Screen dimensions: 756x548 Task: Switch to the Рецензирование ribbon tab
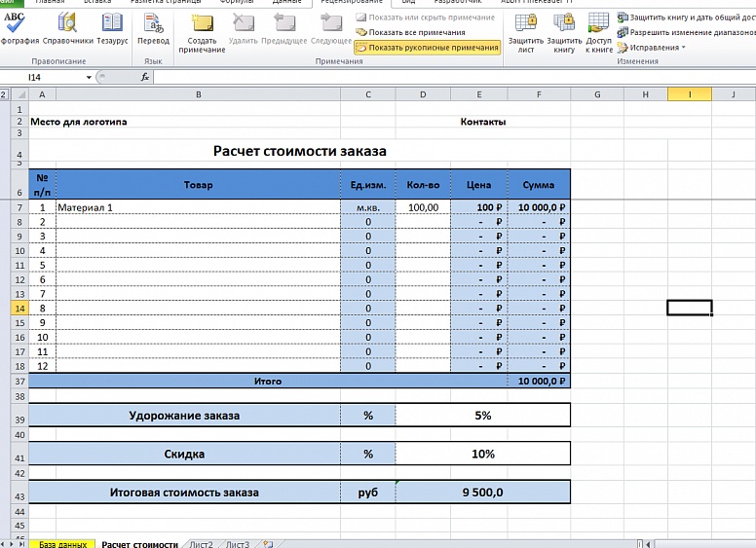coord(352,2)
